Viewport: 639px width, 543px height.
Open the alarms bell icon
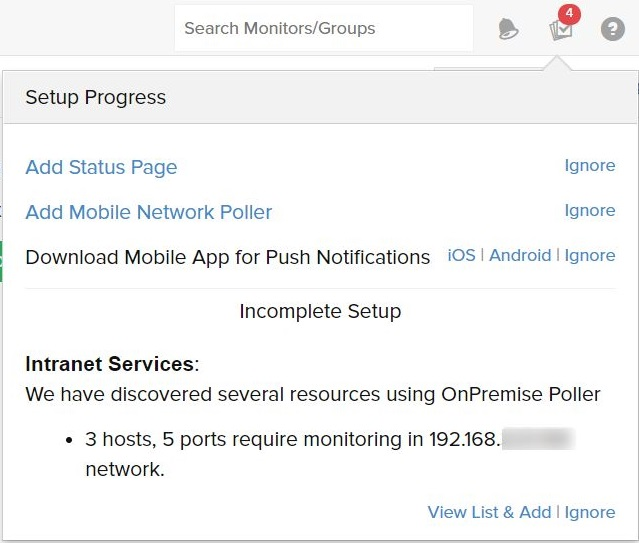point(508,29)
